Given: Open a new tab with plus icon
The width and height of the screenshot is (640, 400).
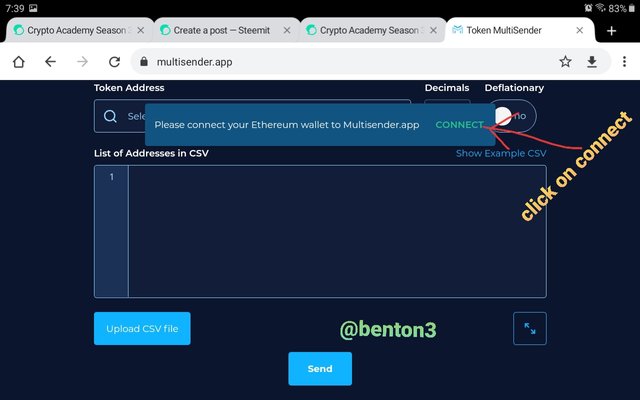Looking at the screenshot, I should (x=611, y=31).
